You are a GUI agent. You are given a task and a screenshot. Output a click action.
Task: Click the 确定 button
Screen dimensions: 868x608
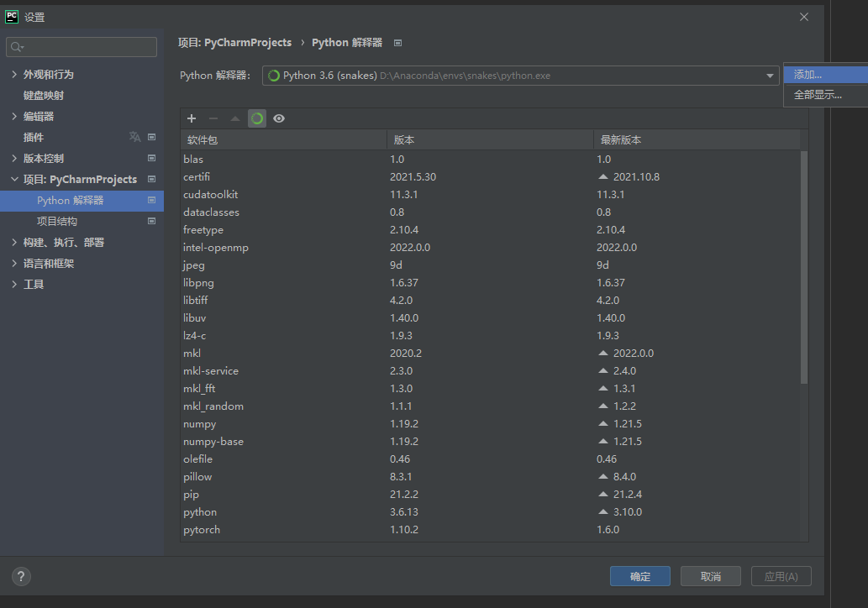(x=640, y=576)
